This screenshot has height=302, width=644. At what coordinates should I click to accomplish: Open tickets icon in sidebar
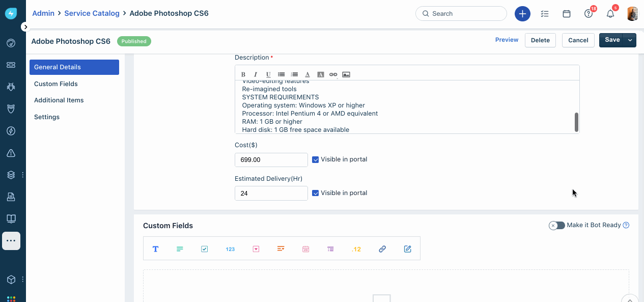click(11, 65)
